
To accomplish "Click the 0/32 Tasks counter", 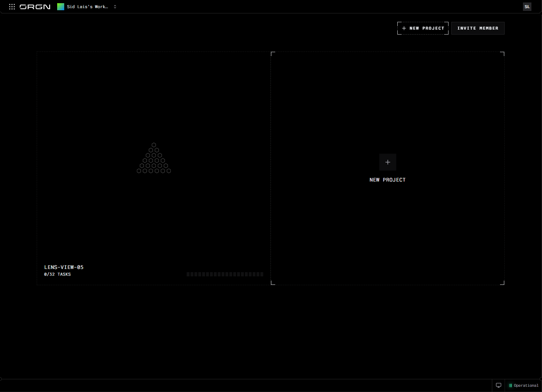I will point(57,274).
